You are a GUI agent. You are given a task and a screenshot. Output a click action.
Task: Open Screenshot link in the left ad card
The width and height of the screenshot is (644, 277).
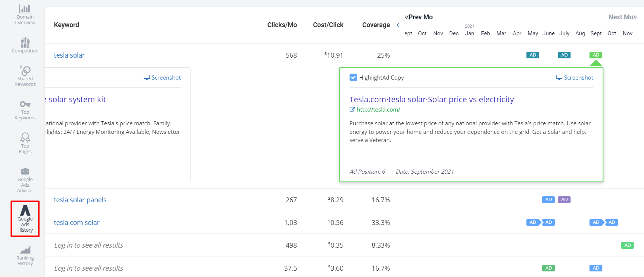162,77
